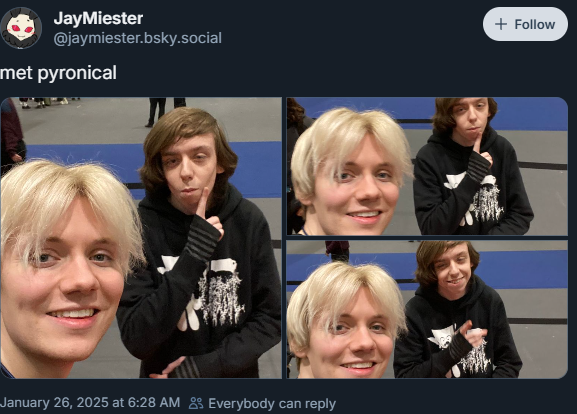
Task: Open the @jaymiester.bsky.social handle link
Action: coord(138,38)
